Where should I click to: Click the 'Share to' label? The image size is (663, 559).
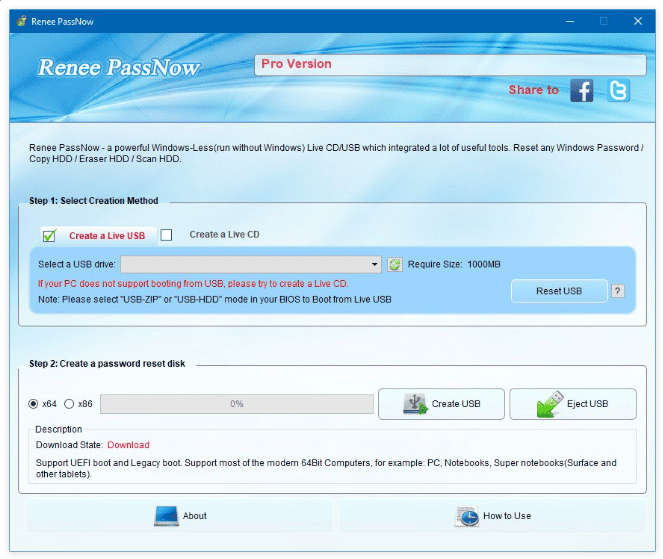[x=534, y=90]
